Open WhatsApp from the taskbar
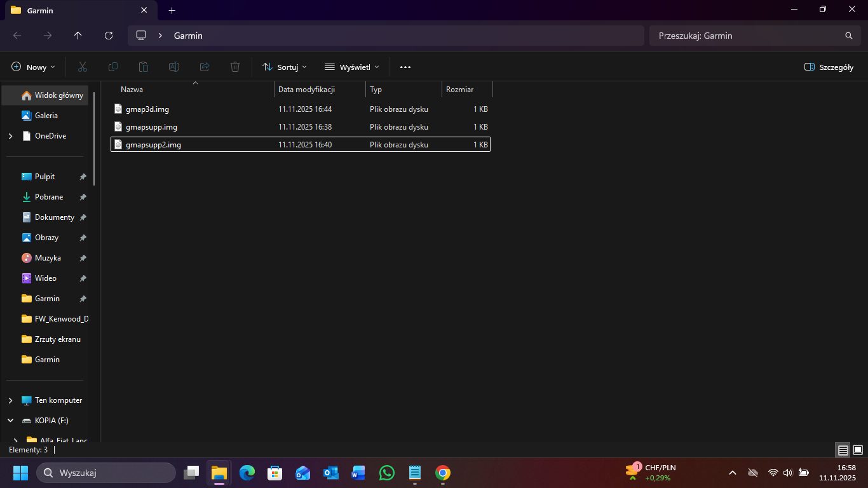Image resolution: width=868 pixels, height=488 pixels. pos(386,473)
